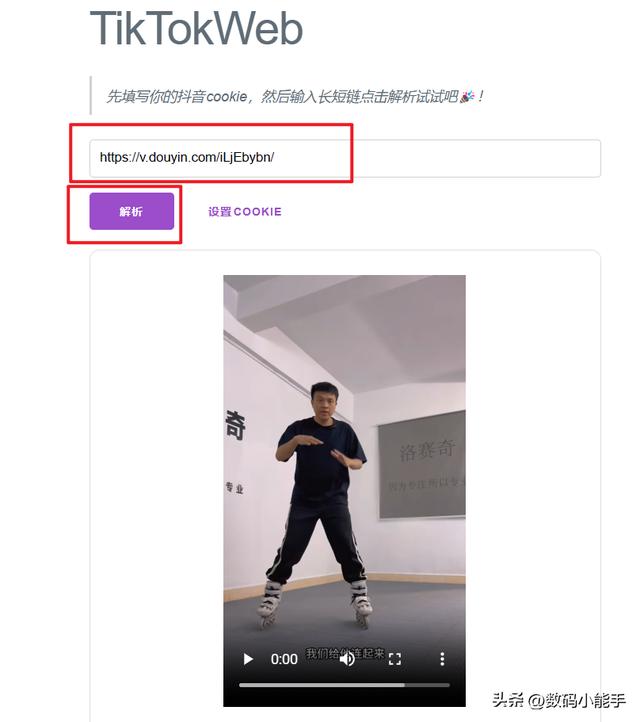Click the TikTokWeb page heading
Screen dimensions: 640x722
[196, 29]
